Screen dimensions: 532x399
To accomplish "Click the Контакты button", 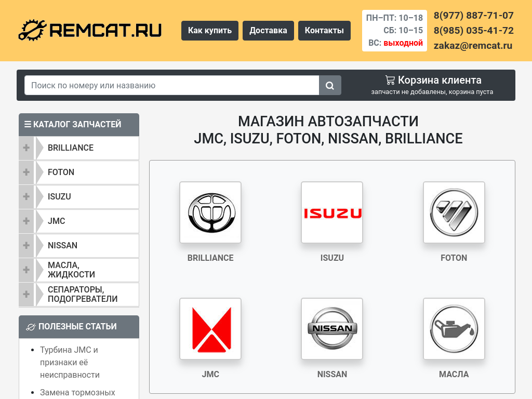I will coord(324,31).
